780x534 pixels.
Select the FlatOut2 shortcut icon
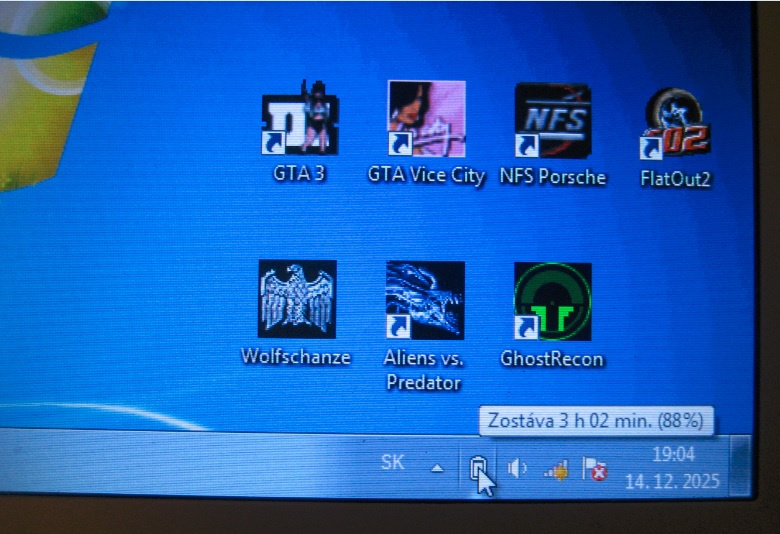click(x=676, y=124)
